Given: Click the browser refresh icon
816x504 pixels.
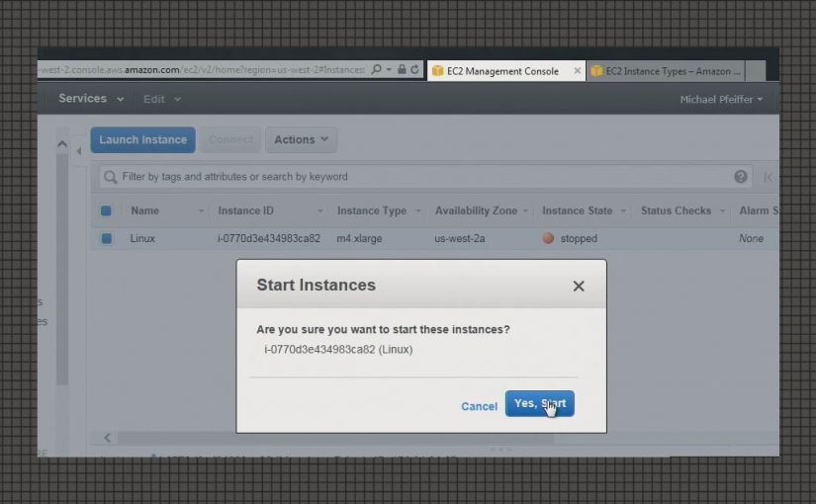Looking at the screenshot, I should (414, 69).
